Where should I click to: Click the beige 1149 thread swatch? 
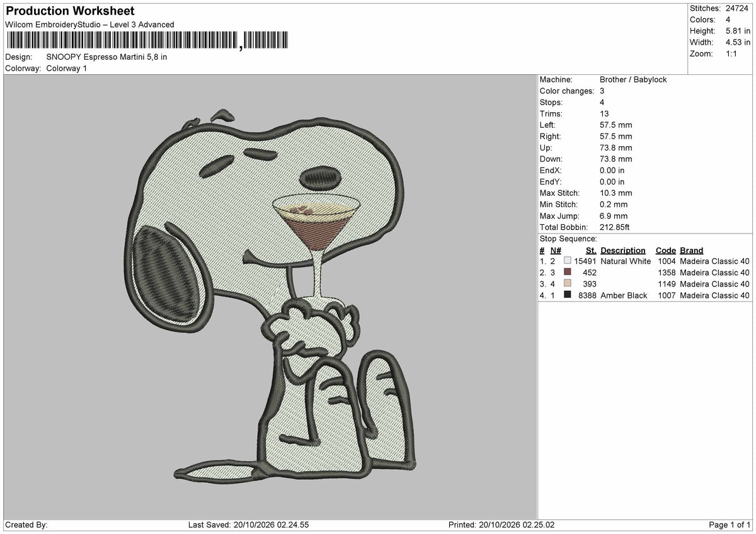568,284
